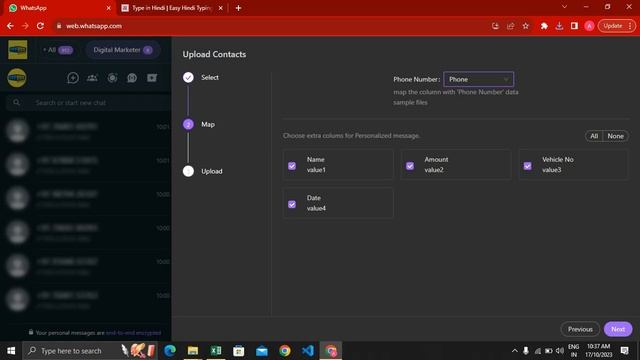
Task: Uncheck the Amount value2 checkbox
Action: coord(410,166)
